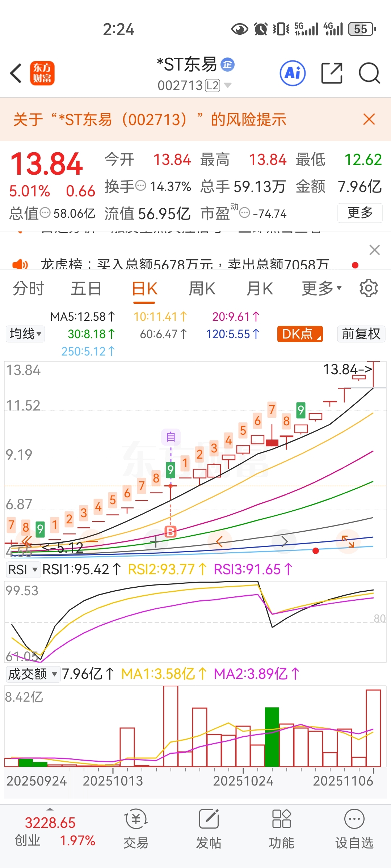The width and height of the screenshot is (391, 868).
Task: Select the 日K tab
Action: [x=144, y=288]
